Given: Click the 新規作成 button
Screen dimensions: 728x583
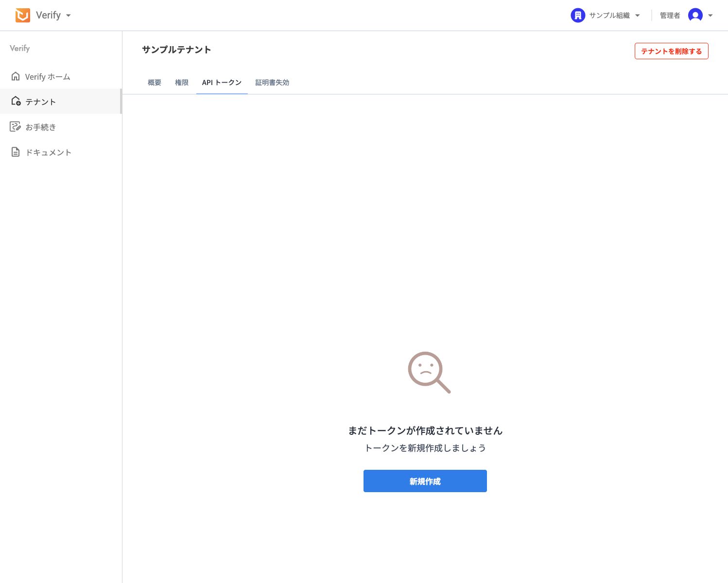Looking at the screenshot, I should 425,481.
